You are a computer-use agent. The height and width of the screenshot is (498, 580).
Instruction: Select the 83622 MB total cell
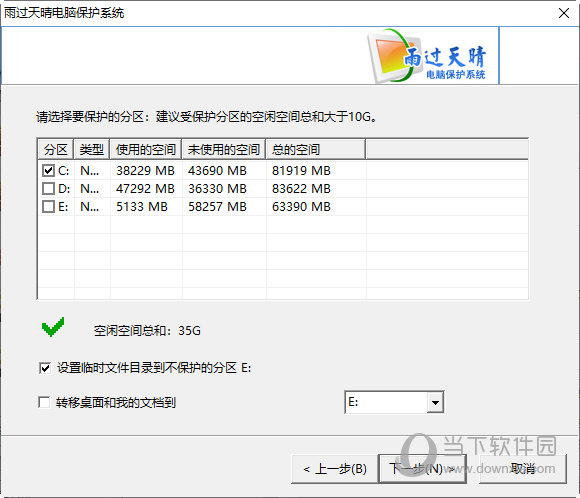point(301,189)
